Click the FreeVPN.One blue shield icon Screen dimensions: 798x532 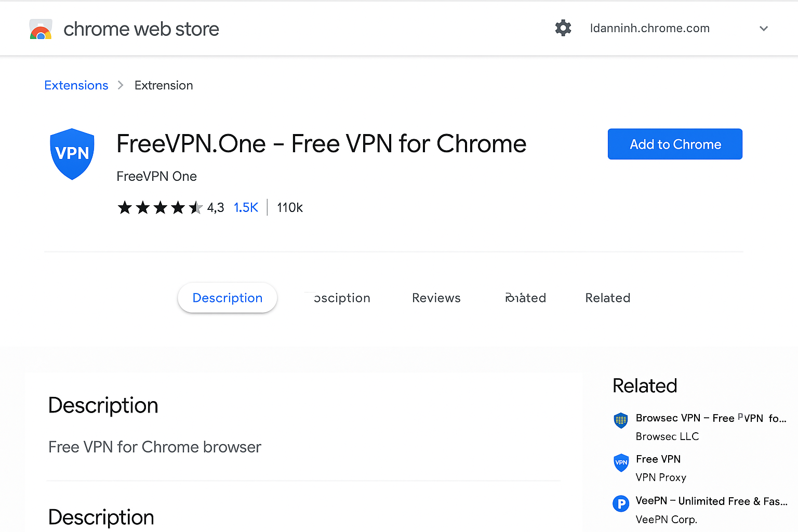click(x=72, y=154)
